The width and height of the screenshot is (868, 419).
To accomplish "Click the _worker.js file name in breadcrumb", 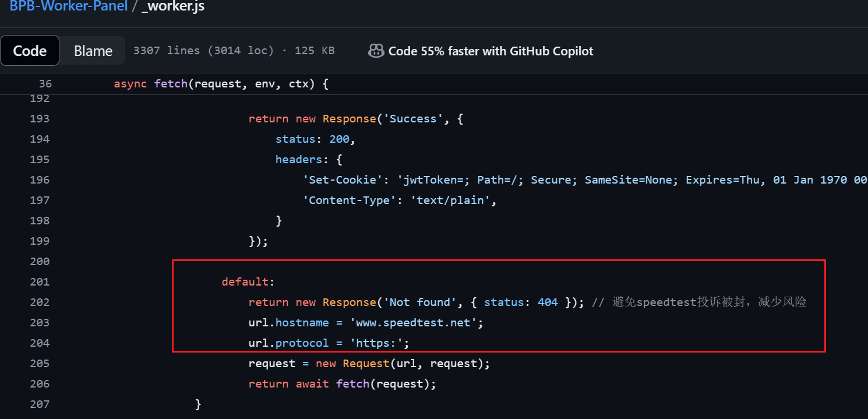I will coord(173,7).
